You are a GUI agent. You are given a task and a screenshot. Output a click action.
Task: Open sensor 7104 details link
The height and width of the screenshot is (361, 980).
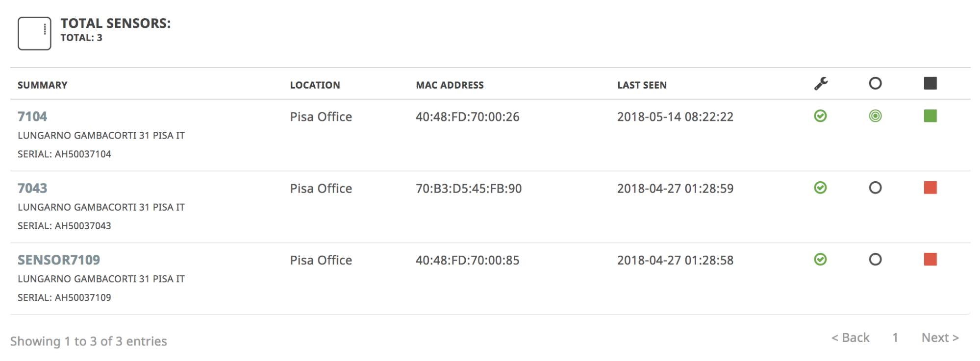[32, 117]
